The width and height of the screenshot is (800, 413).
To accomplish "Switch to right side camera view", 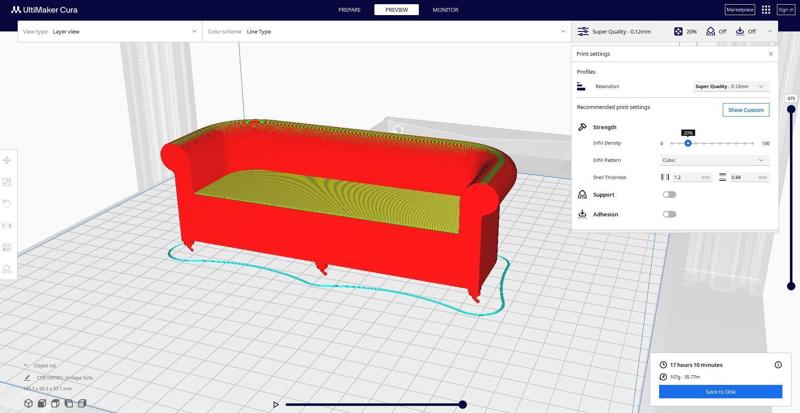I will pos(82,403).
